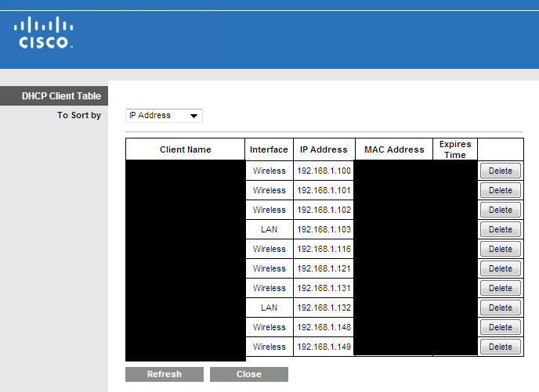Click the Interface column header
The image size is (539, 392).
pos(269,149)
